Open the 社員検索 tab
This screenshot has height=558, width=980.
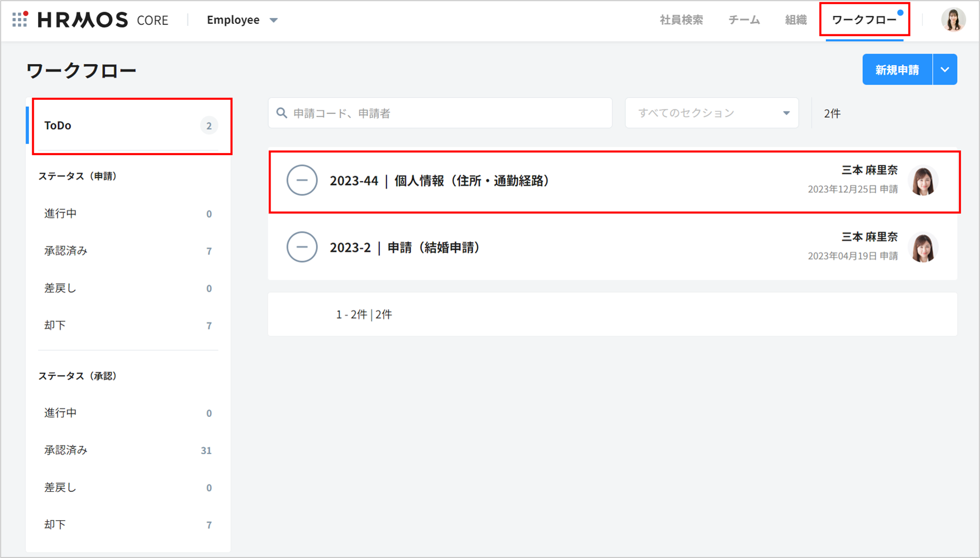coord(681,20)
